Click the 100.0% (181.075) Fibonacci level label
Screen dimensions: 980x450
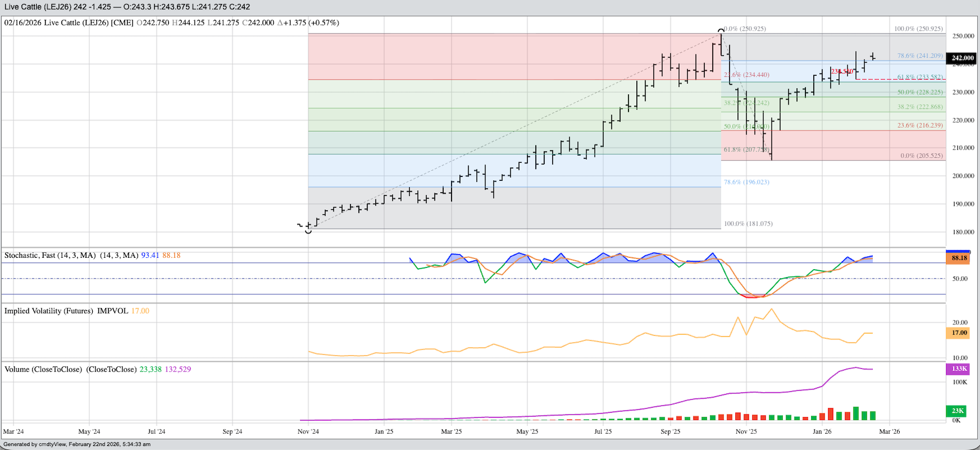(748, 224)
